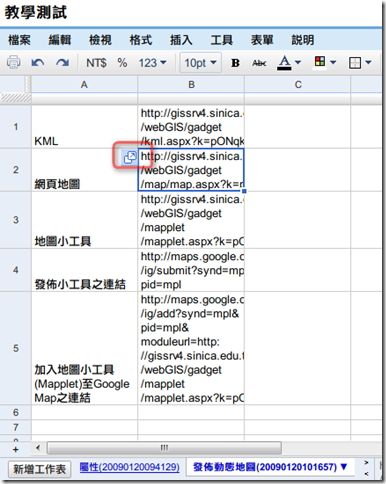Click the background color palette icon

coord(320,62)
